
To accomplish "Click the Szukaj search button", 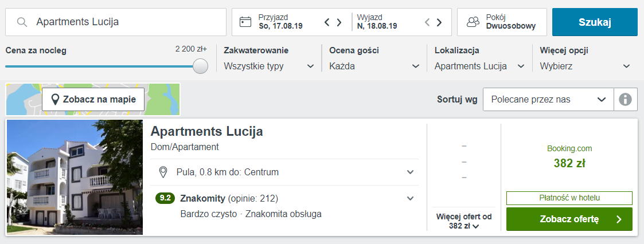I will tap(595, 22).
